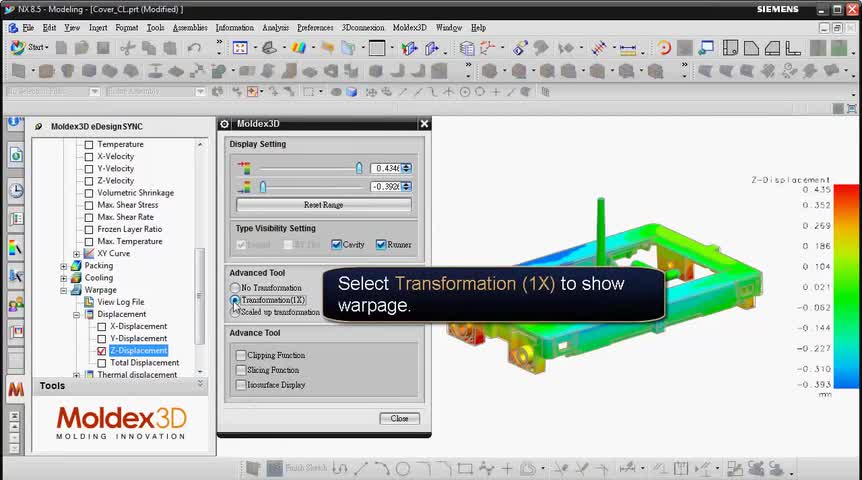The image size is (862, 480).
Task: Click the blue 3D cube selection icon
Action: (352, 92)
